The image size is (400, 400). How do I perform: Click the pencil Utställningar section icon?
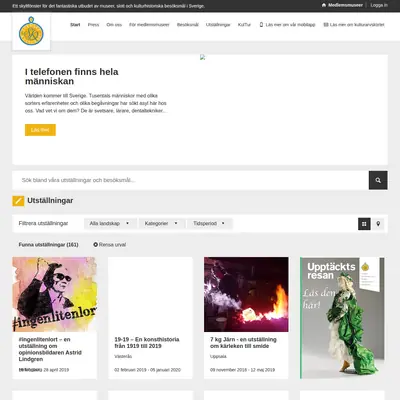(18, 201)
